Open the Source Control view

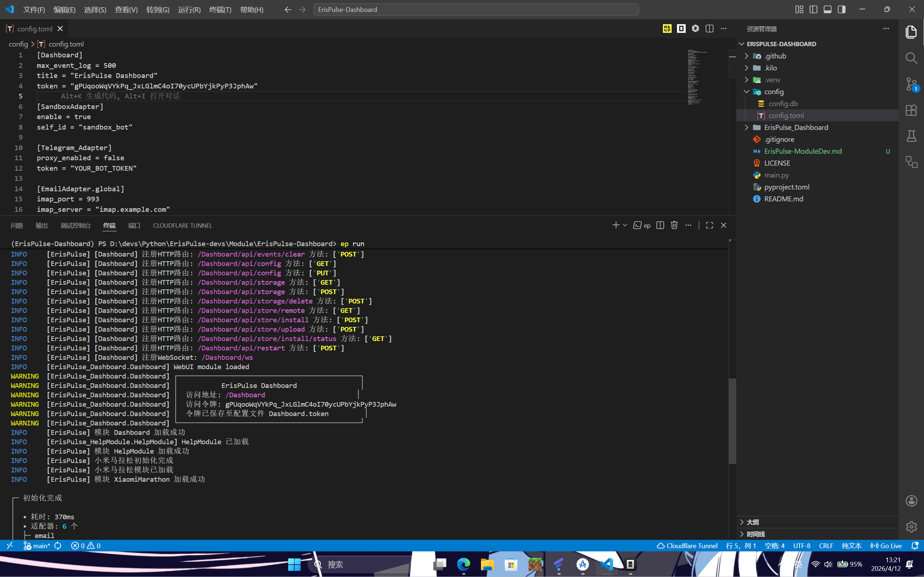(x=911, y=84)
